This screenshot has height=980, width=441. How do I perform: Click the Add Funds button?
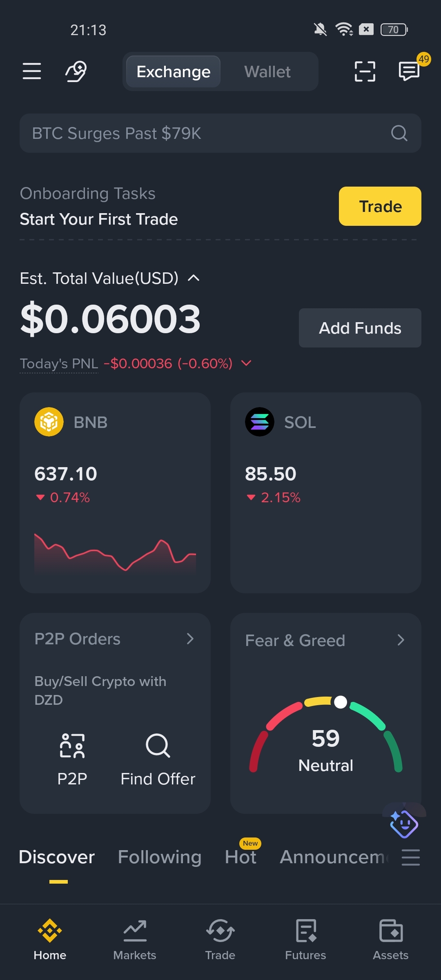click(360, 328)
